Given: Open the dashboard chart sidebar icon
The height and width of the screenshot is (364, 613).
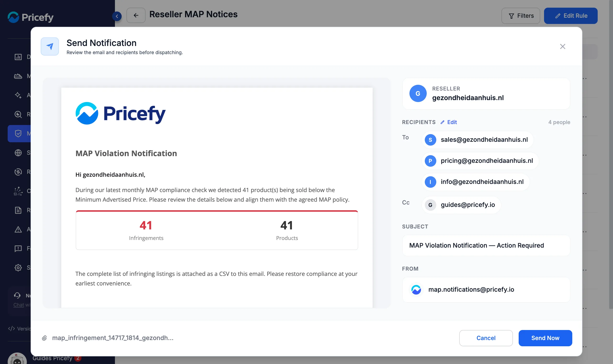Looking at the screenshot, I should tap(18, 57).
